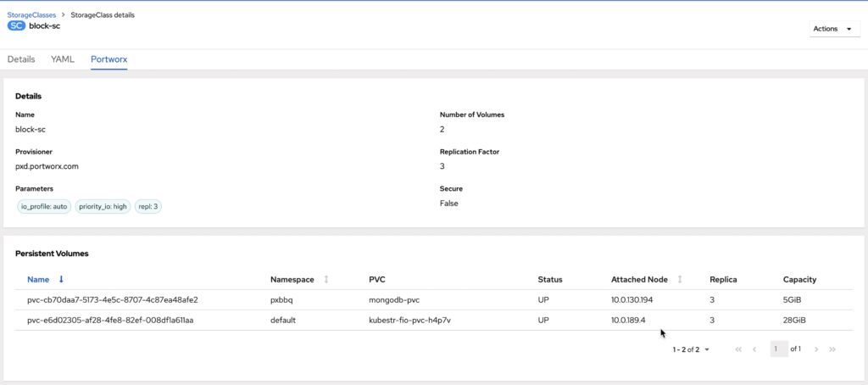This screenshot has height=385, width=868.
Task: Go to the first page of volumes
Action: click(x=738, y=349)
